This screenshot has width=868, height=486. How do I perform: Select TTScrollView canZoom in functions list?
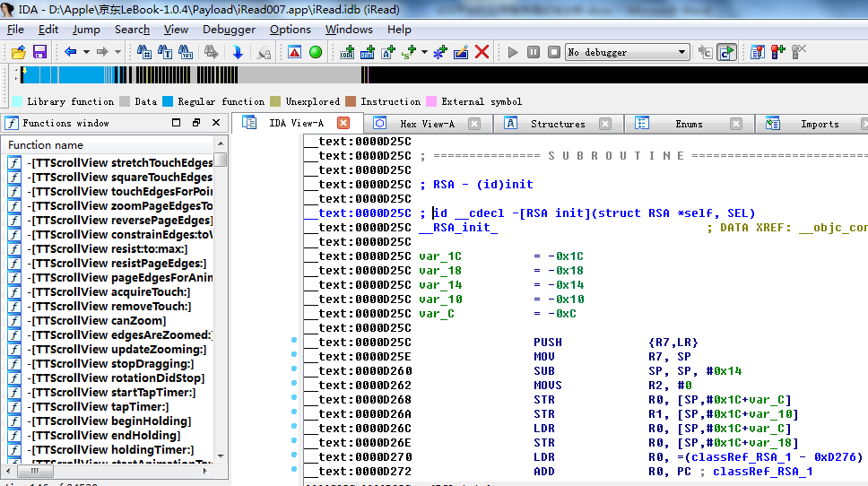(99, 321)
